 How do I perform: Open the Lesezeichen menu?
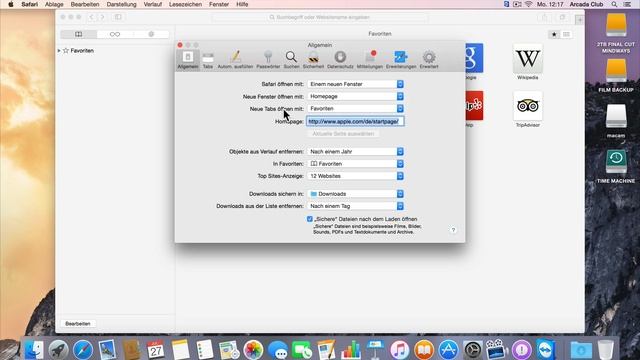click(x=185, y=4)
